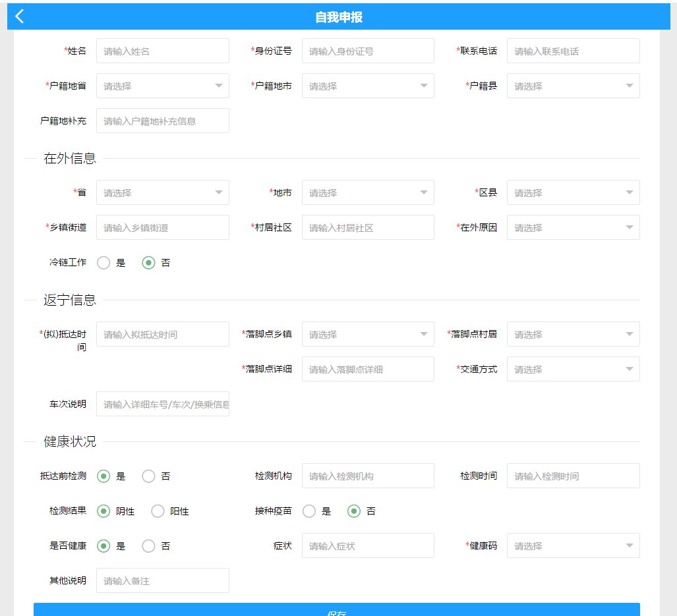Open the 户籍地省 dropdown
Image resolution: width=677 pixels, height=616 pixels.
coord(162,86)
